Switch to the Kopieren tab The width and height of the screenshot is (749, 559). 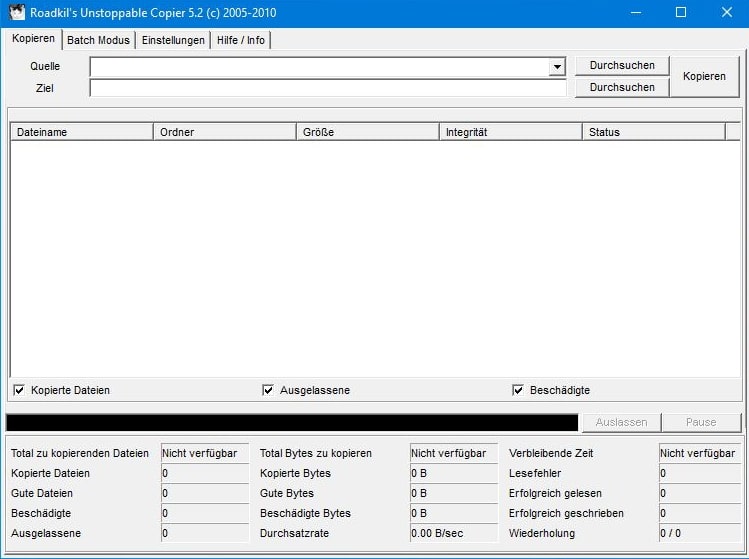33,38
